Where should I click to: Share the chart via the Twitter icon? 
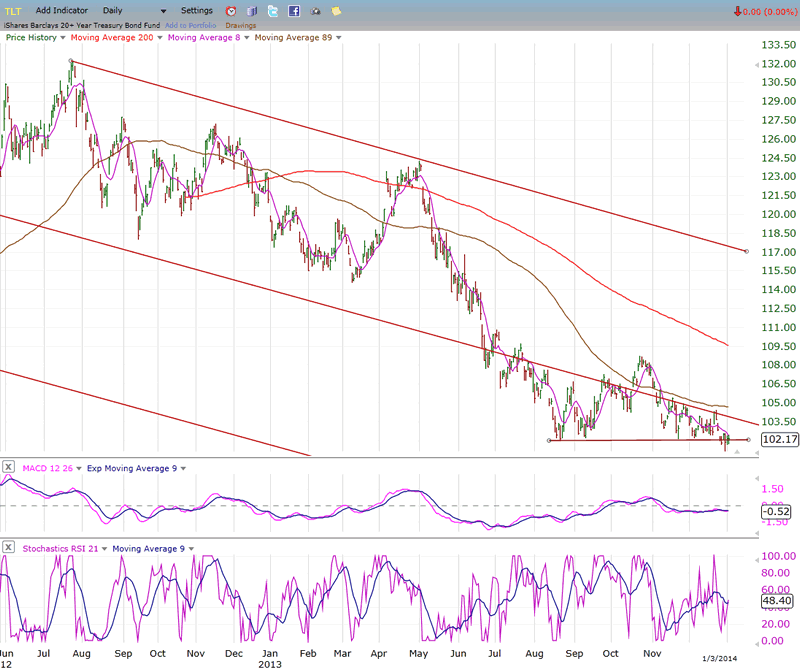pyautogui.click(x=273, y=11)
